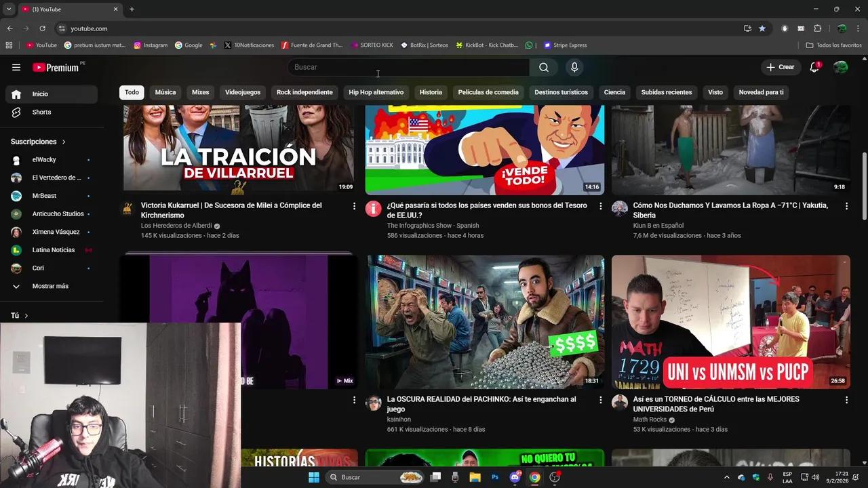Expand the Suscripciones section
868x488 pixels.
point(39,142)
